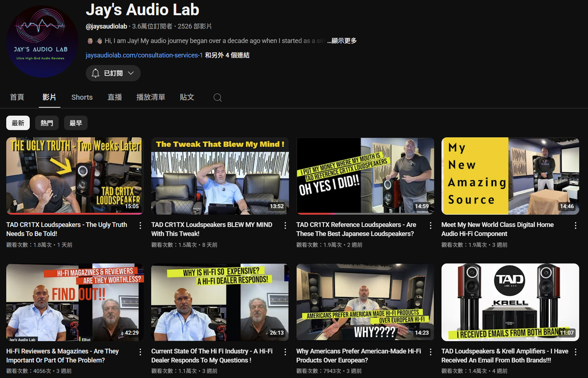Play 'THE UGLY TRUTH - Two Weeks Later' thumbnail

pyautogui.click(x=75, y=176)
